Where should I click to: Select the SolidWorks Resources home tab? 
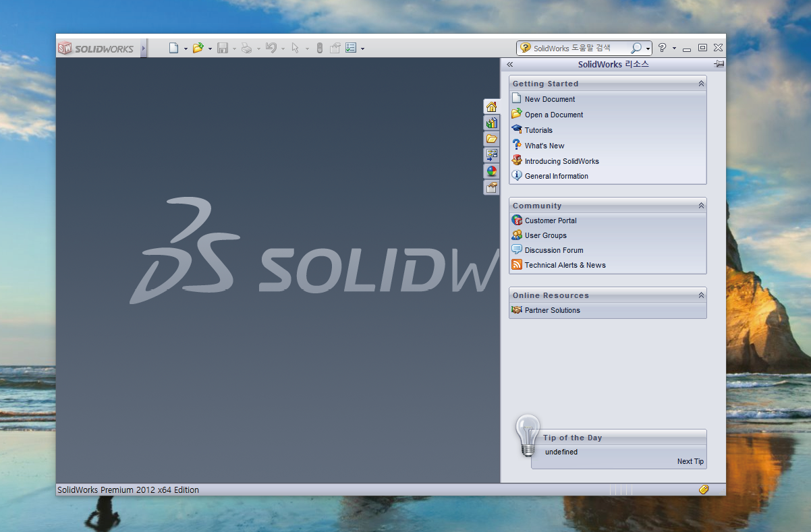[491, 107]
